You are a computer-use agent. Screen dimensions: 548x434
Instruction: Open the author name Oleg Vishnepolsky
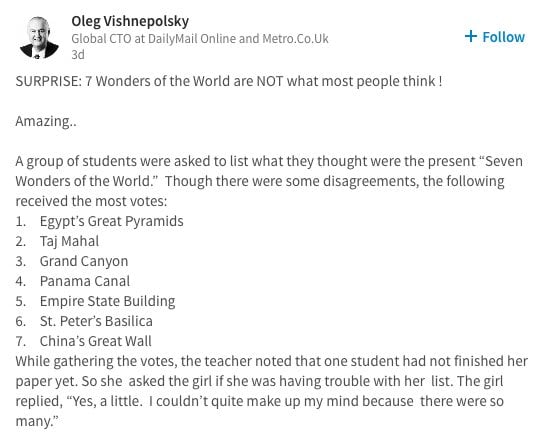click(130, 21)
